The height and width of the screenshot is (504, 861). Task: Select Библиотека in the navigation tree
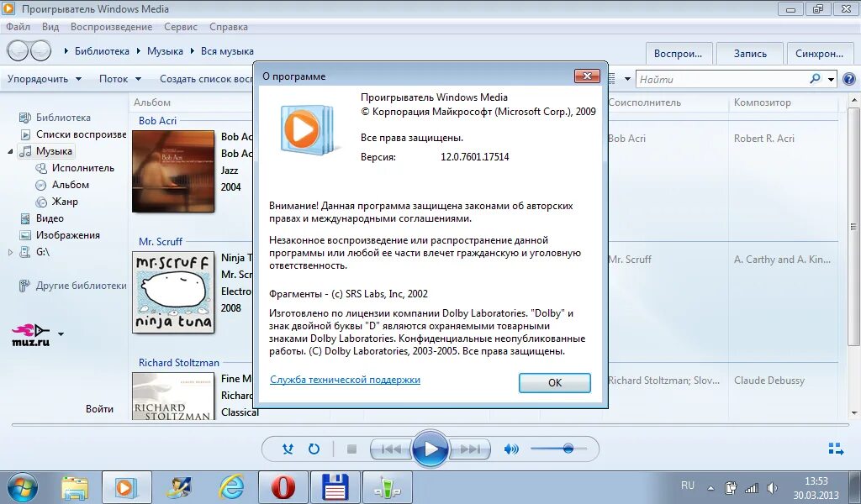63,118
